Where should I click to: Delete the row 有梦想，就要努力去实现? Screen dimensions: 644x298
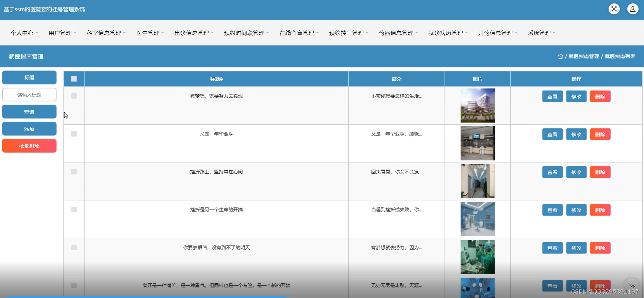pyautogui.click(x=600, y=96)
